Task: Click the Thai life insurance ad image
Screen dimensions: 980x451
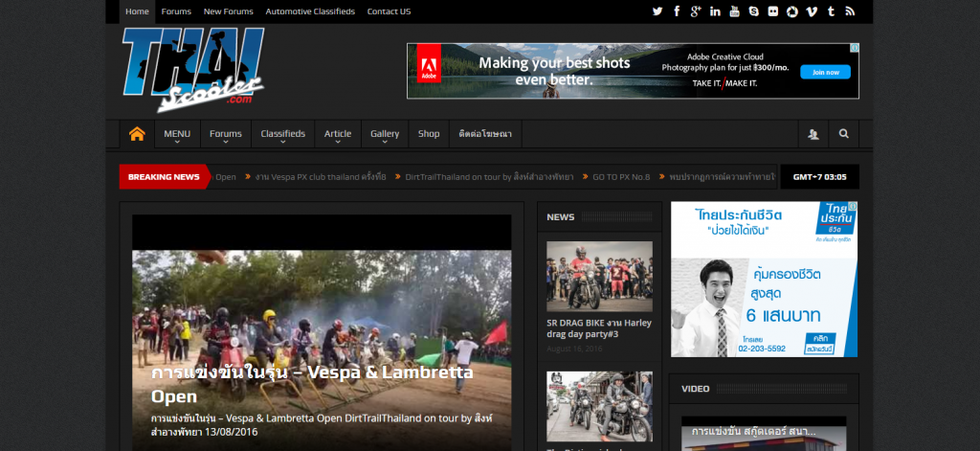Action: pyautogui.click(x=764, y=279)
